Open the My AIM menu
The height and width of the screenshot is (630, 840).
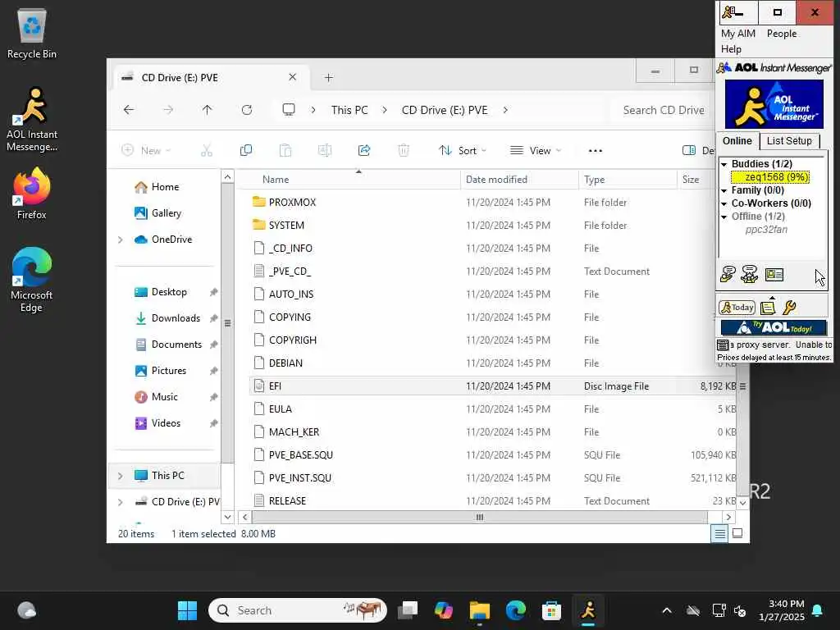point(737,33)
